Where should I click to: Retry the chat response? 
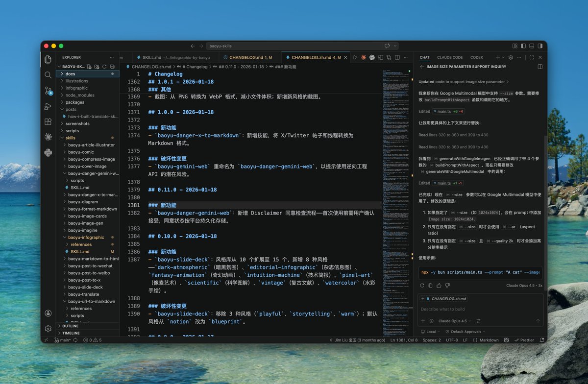pos(422,286)
